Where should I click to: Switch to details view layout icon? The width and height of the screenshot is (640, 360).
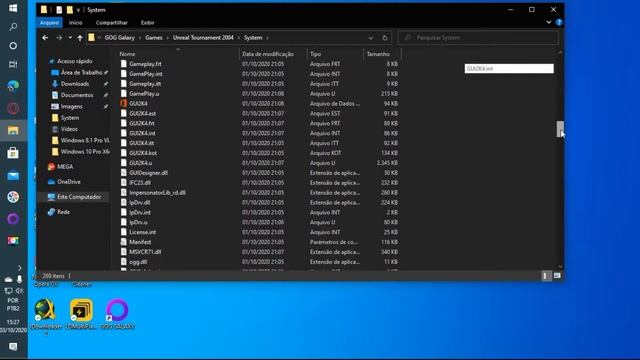tap(546, 276)
